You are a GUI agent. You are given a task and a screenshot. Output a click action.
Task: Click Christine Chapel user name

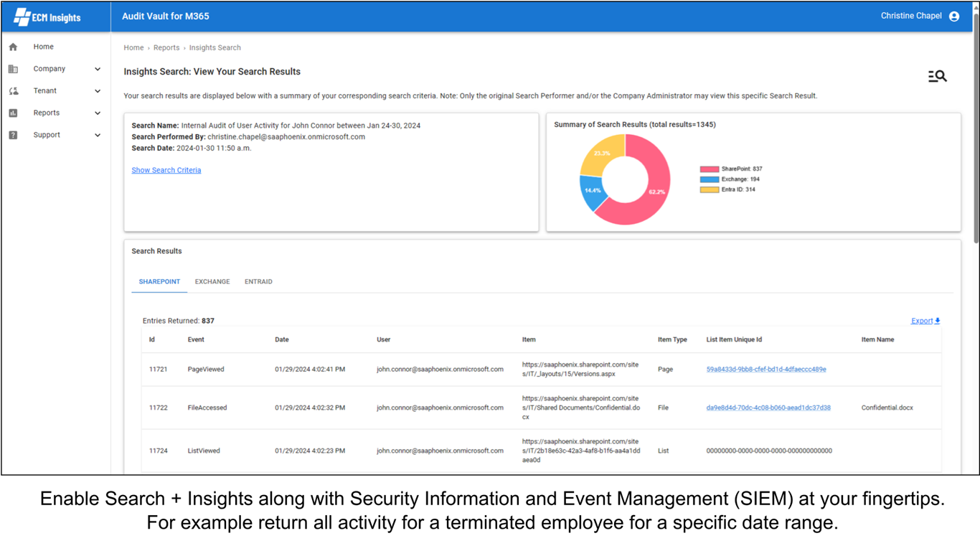coord(911,16)
